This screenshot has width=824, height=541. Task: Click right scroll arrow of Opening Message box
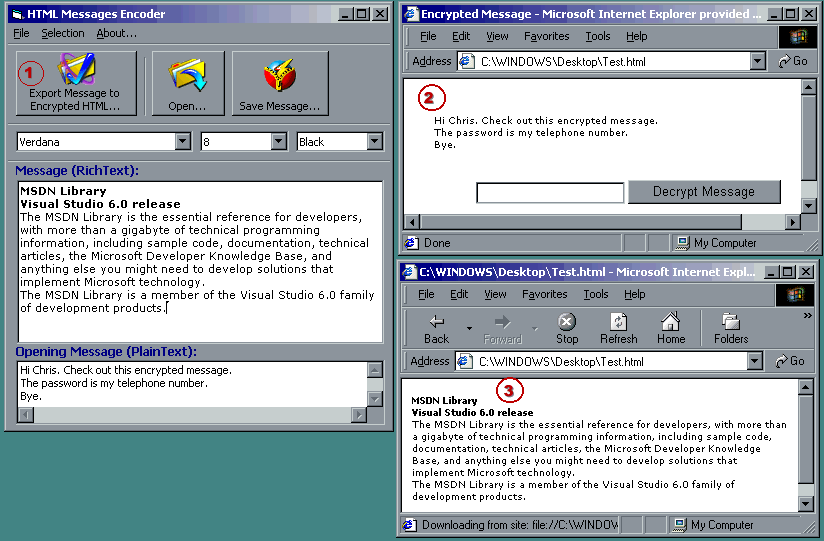(x=359, y=415)
